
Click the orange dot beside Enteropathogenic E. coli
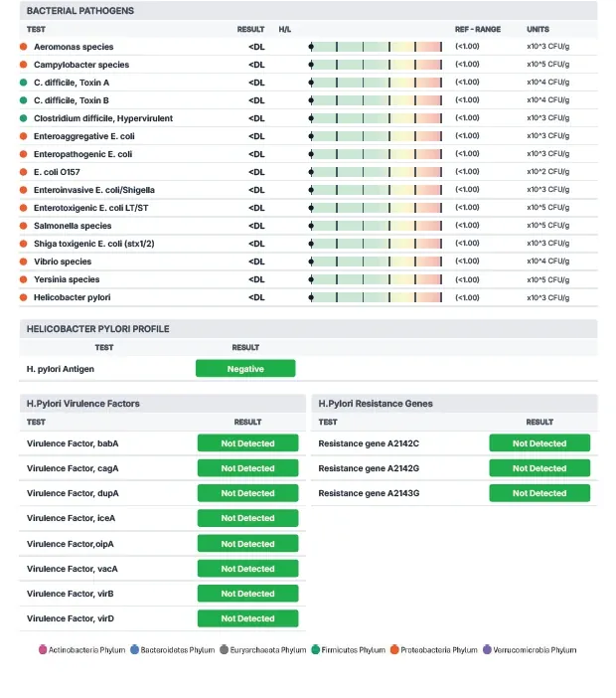point(24,154)
